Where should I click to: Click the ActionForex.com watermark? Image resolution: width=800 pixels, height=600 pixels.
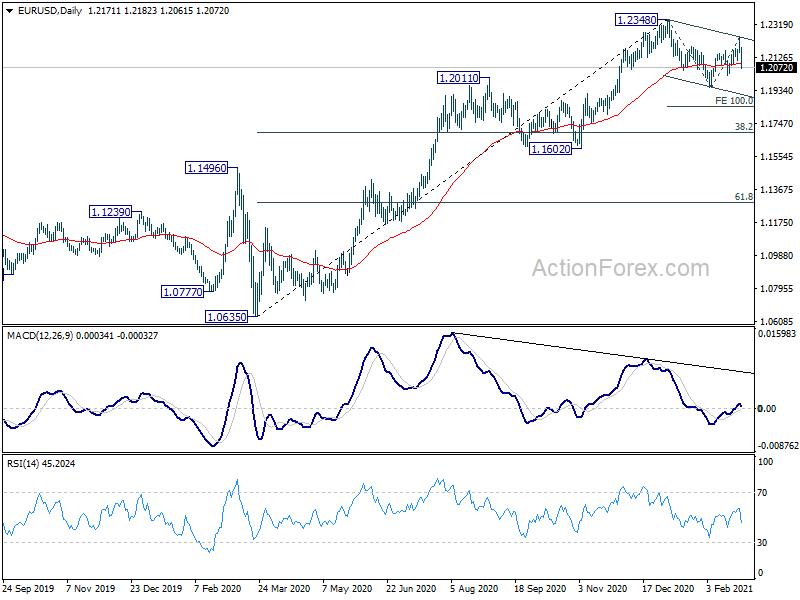coord(620,268)
